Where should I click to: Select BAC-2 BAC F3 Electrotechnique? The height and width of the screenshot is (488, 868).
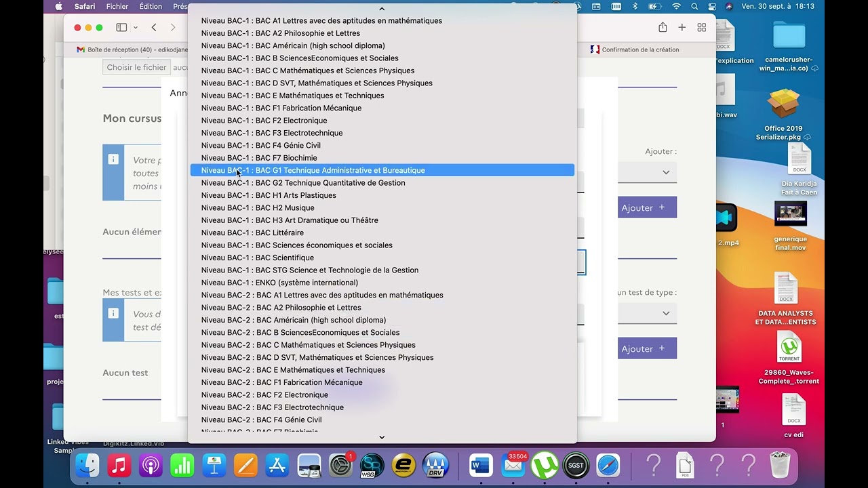pos(382,407)
